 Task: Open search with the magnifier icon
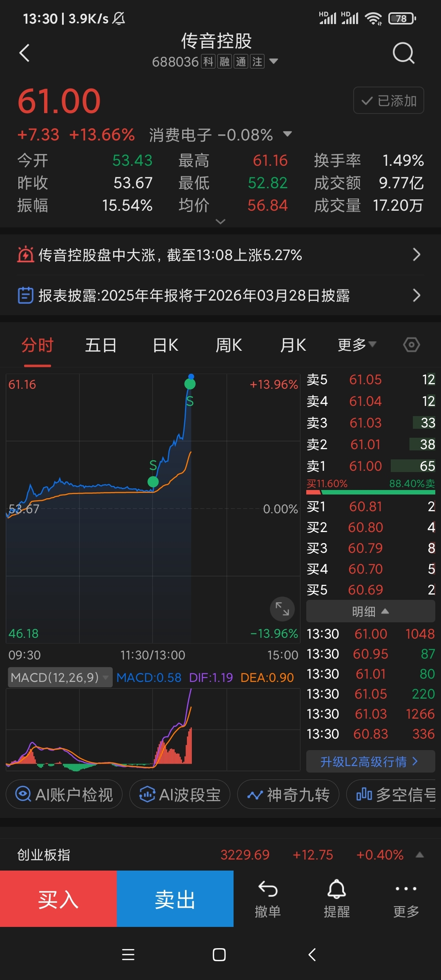(403, 53)
